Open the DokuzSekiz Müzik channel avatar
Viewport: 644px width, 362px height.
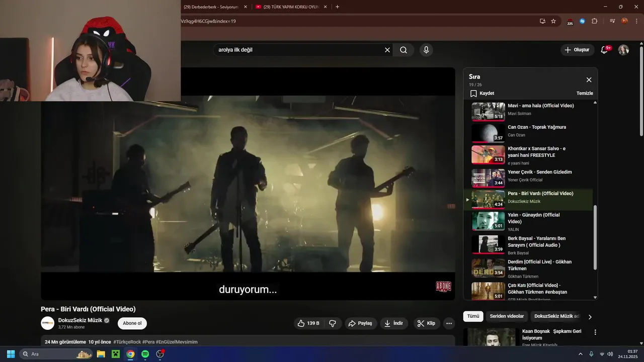48,323
